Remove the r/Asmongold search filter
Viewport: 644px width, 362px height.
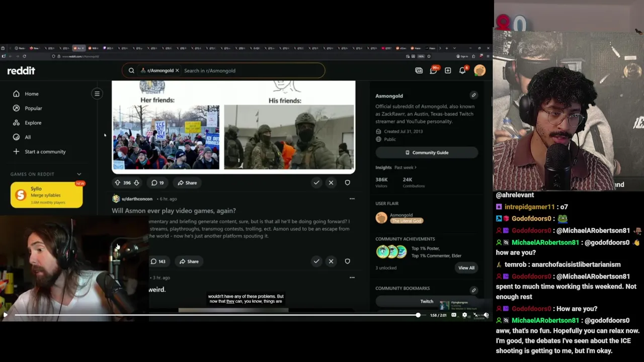(x=177, y=70)
